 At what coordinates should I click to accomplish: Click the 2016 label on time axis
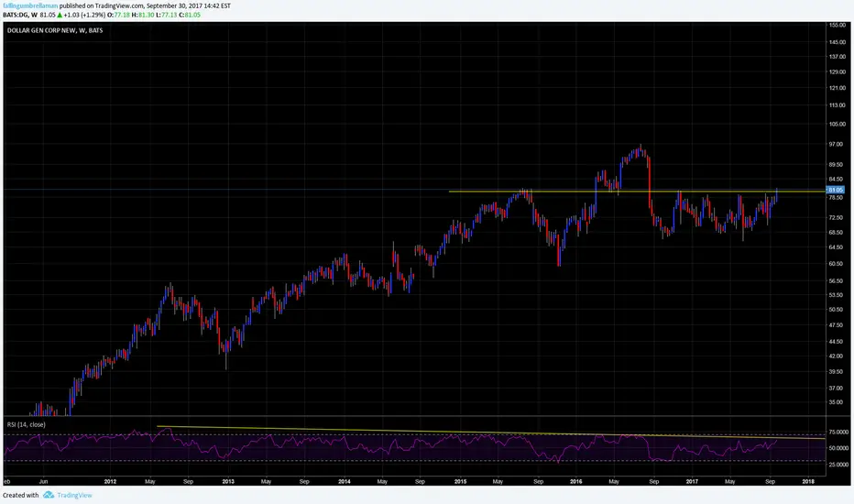575,481
